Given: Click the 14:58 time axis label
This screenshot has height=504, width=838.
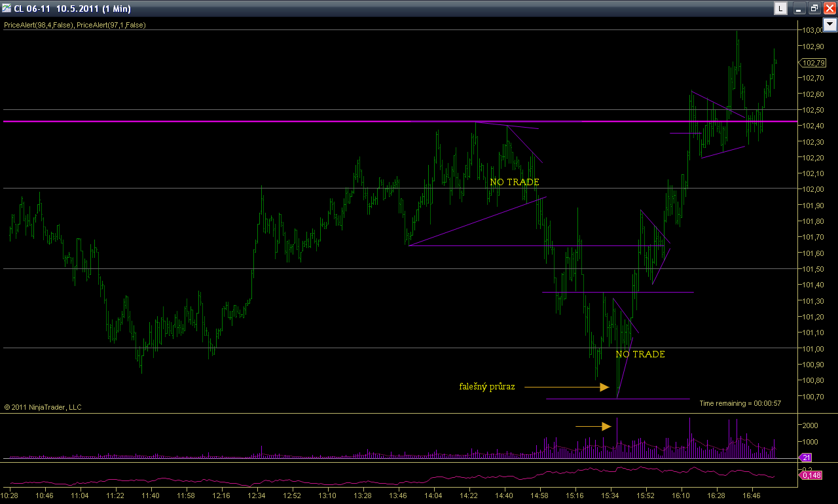Looking at the screenshot, I should [x=539, y=495].
